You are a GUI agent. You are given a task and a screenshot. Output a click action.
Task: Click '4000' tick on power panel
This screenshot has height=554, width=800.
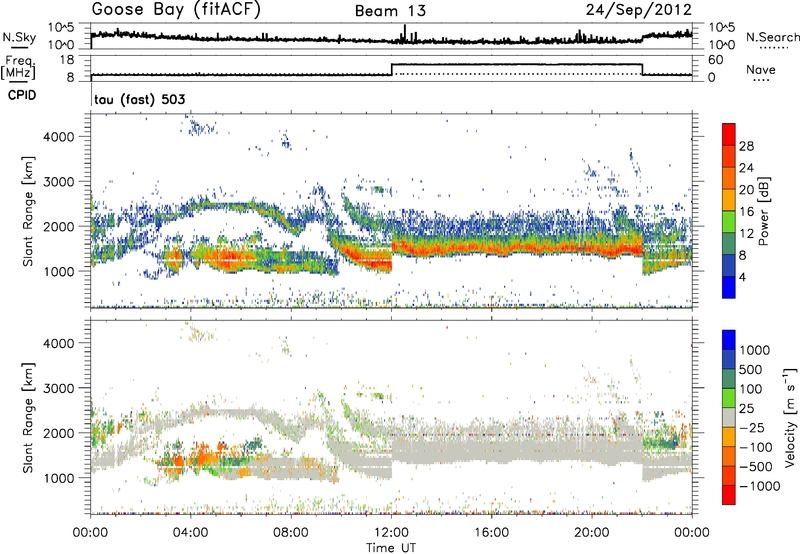59,137
